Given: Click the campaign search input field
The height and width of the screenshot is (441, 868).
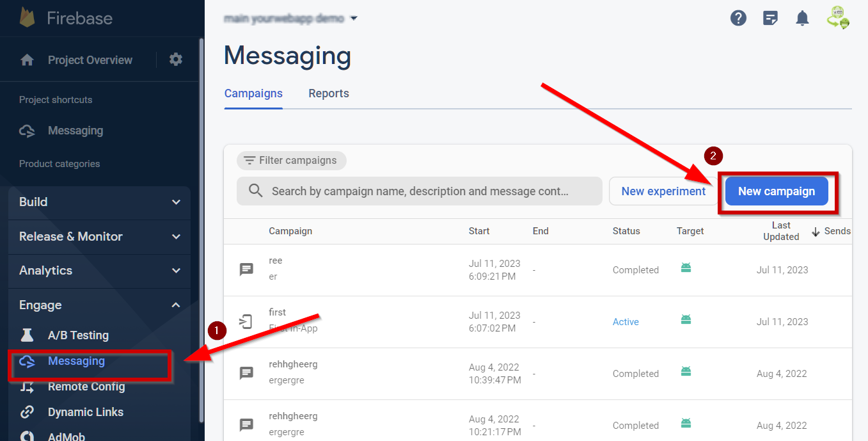Looking at the screenshot, I should coord(420,191).
